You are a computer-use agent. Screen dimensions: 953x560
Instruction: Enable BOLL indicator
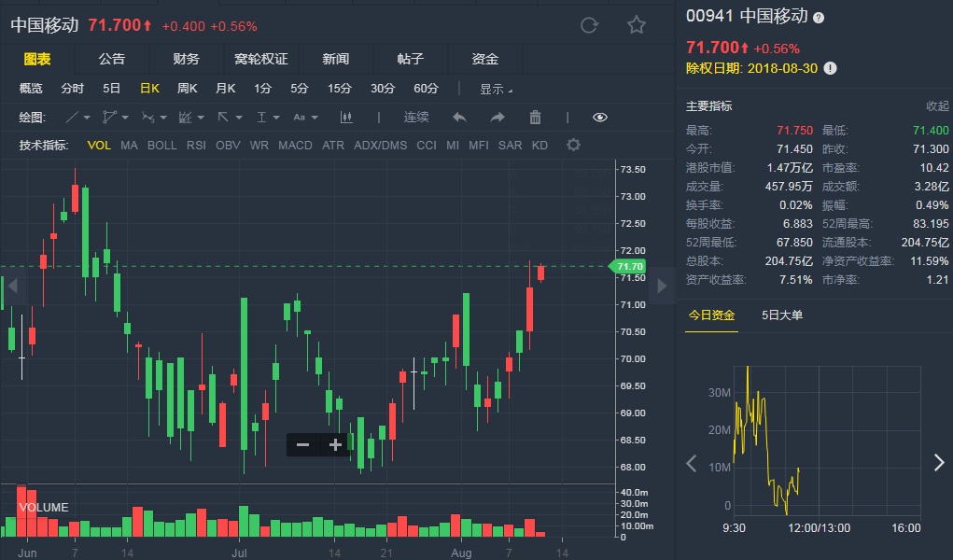pyautogui.click(x=162, y=146)
